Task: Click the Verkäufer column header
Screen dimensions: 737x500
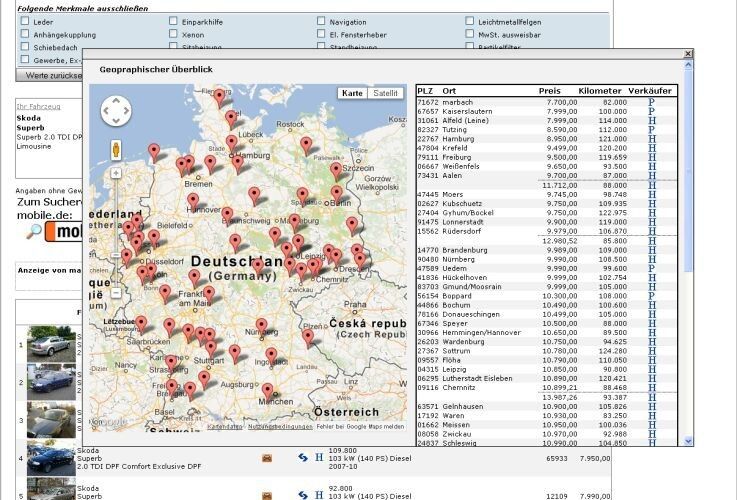Action: [x=650, y=91]
